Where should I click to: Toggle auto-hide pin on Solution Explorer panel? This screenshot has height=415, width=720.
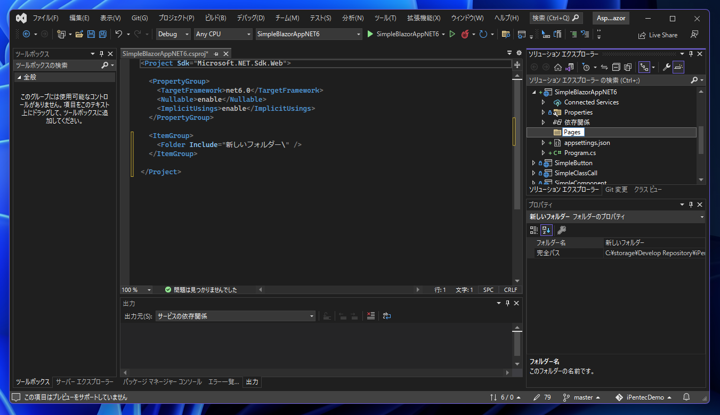point(691,54)
